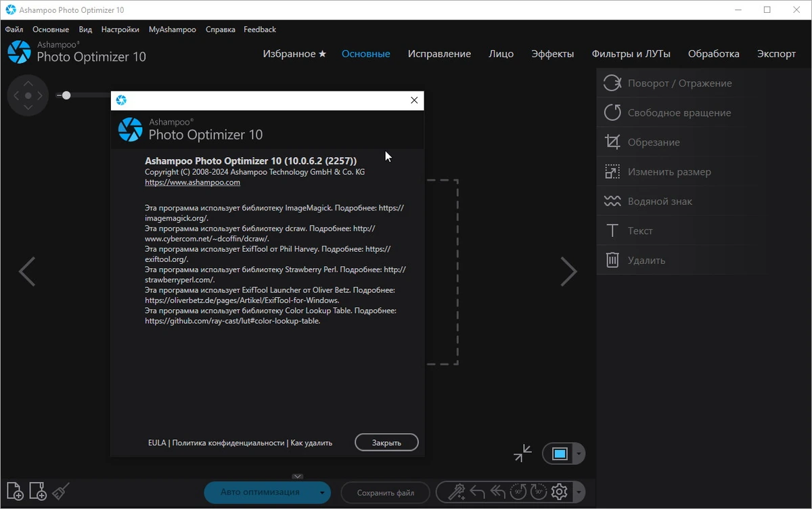This screenshot has height=509, width=812.
Task: Switch to the Эффекты tab
Action: coord(553,54)
